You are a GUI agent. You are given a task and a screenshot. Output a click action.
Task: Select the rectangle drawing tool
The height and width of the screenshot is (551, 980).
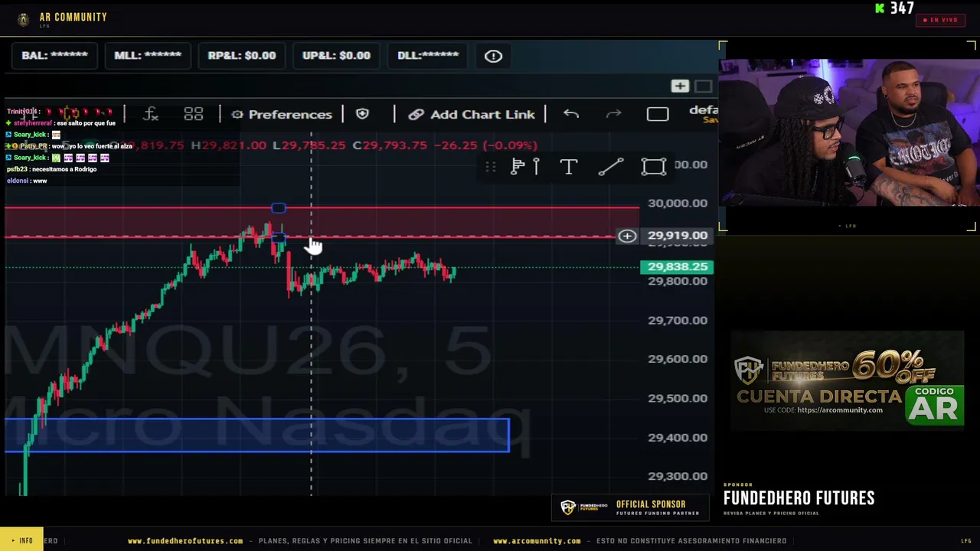tap(654, 167)
